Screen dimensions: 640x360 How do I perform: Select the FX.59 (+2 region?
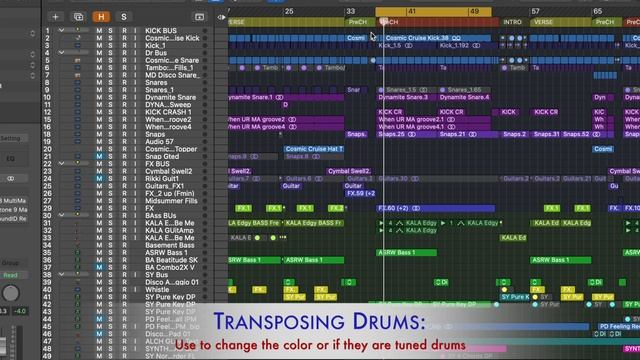[360, 193]
